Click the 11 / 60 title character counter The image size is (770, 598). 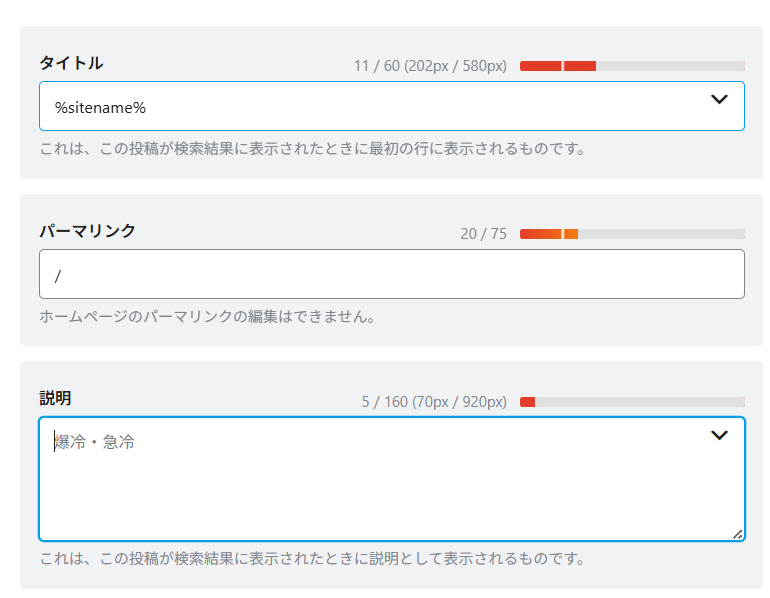pyautogui.click(x=429, y=66)
